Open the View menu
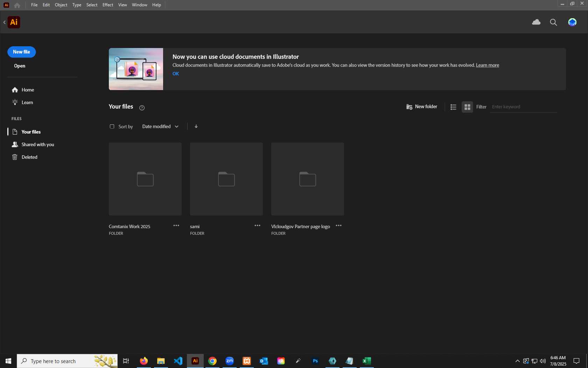588x368 pixels. [122, 5]
